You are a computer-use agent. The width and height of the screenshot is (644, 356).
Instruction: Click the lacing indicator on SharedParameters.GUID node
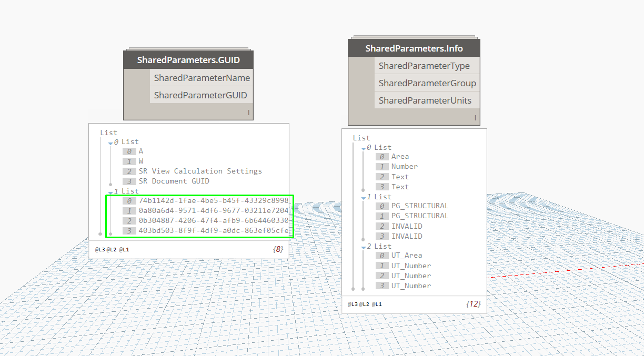(x=248, y=113)
